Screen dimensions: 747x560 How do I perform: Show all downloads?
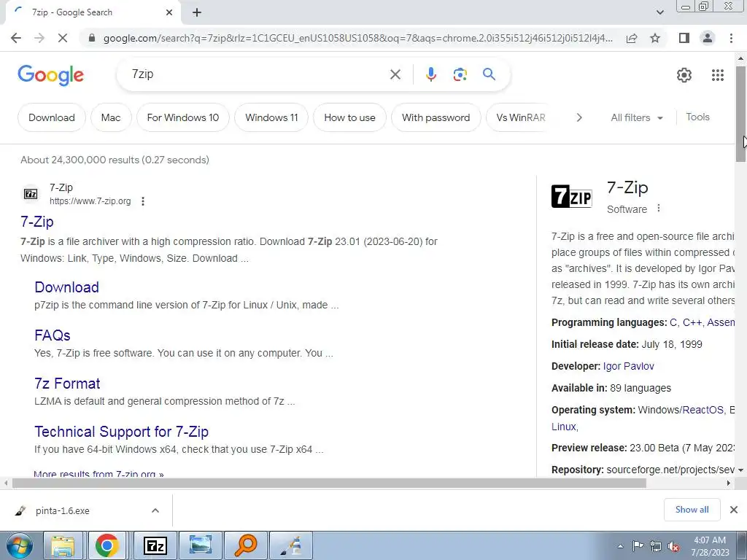click(x=692, y=510)
